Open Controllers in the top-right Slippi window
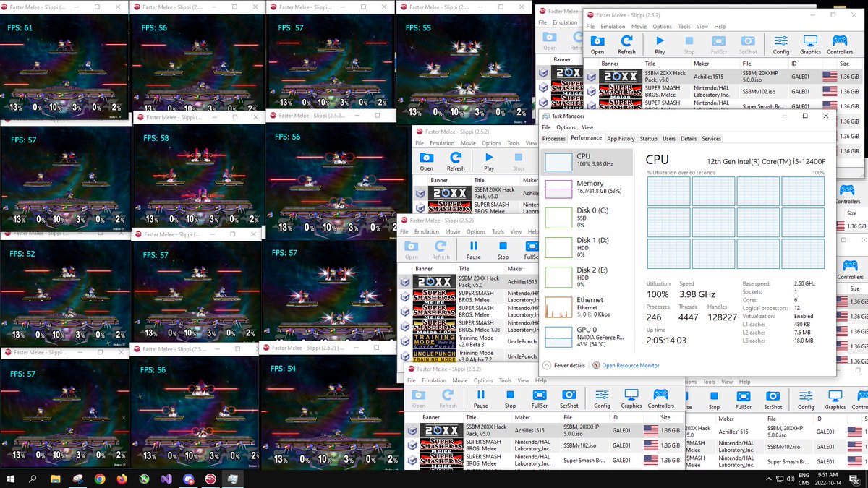This screenshot has height=488, width=868. 840,45
